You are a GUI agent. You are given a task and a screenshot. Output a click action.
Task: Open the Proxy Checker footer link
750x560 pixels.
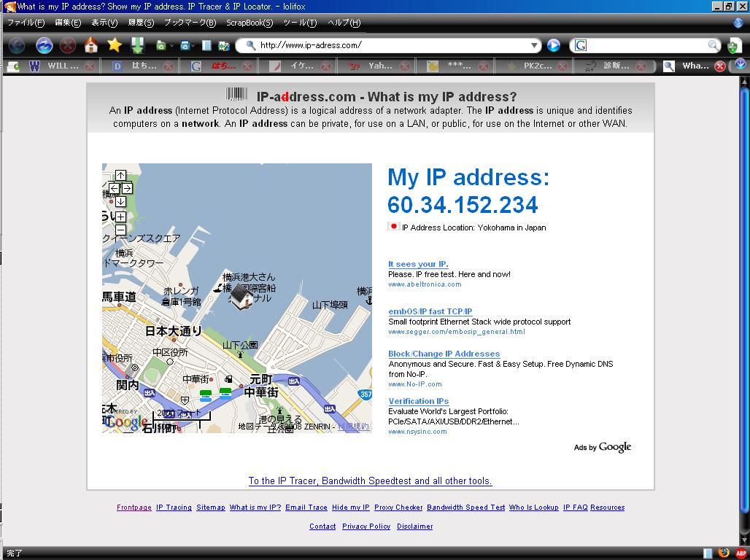coord(398,507)
